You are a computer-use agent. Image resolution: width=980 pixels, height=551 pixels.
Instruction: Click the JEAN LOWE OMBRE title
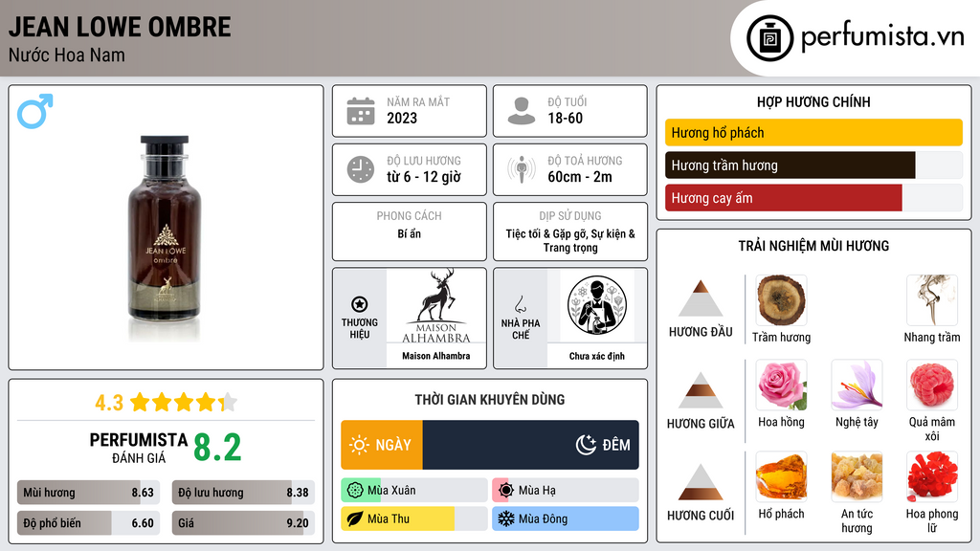(x=120, y=27)
